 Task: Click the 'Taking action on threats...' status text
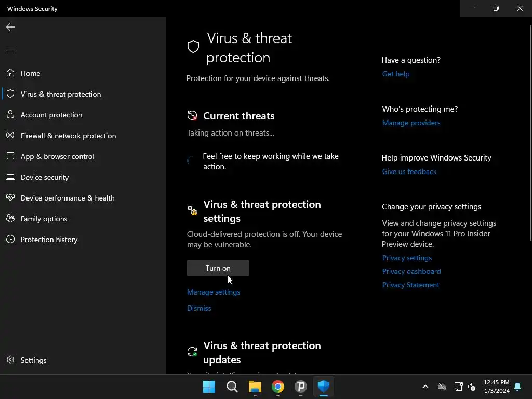point(230,133)
